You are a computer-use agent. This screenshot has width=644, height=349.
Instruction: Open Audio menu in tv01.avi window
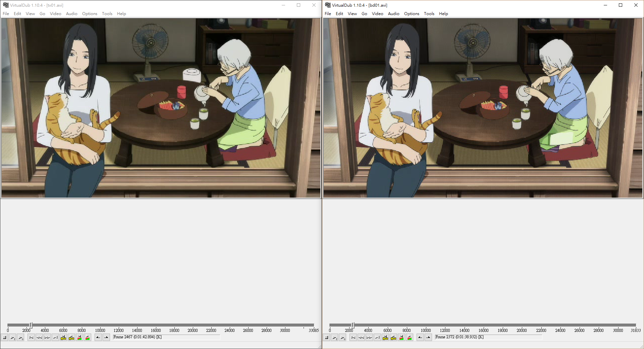click(71, 14)
